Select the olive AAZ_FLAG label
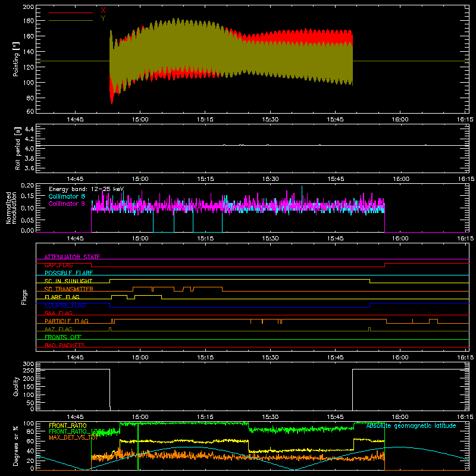476x476 pixels. (58, 329)
